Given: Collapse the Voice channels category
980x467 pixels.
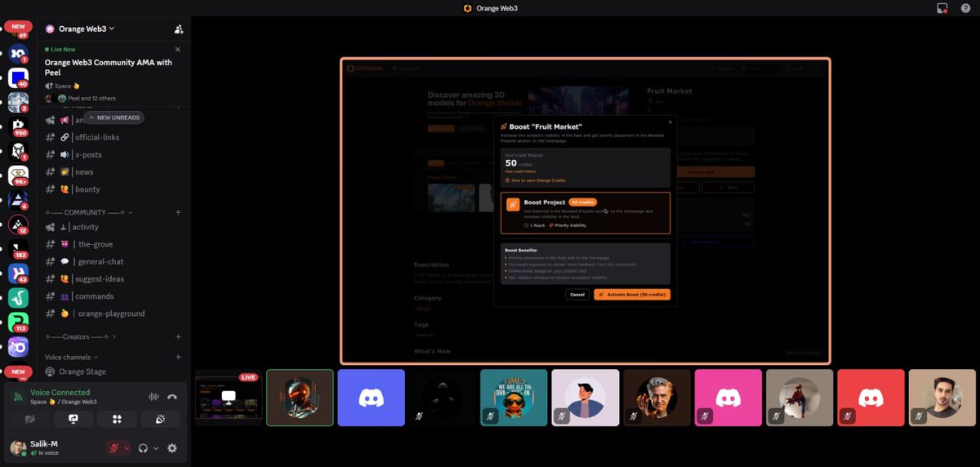Looking at the screenshot, I should tap(71, 357).
